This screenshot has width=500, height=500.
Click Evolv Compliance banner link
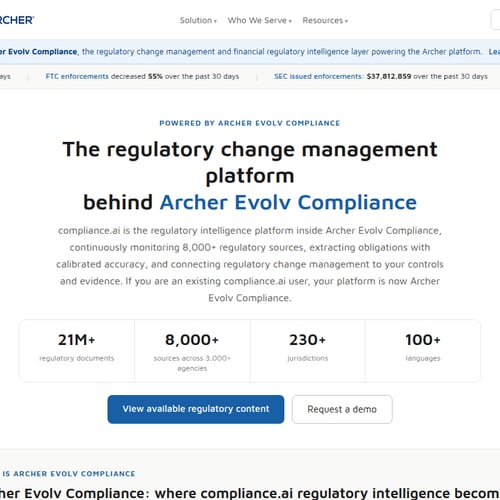click(x=38, y=52)
